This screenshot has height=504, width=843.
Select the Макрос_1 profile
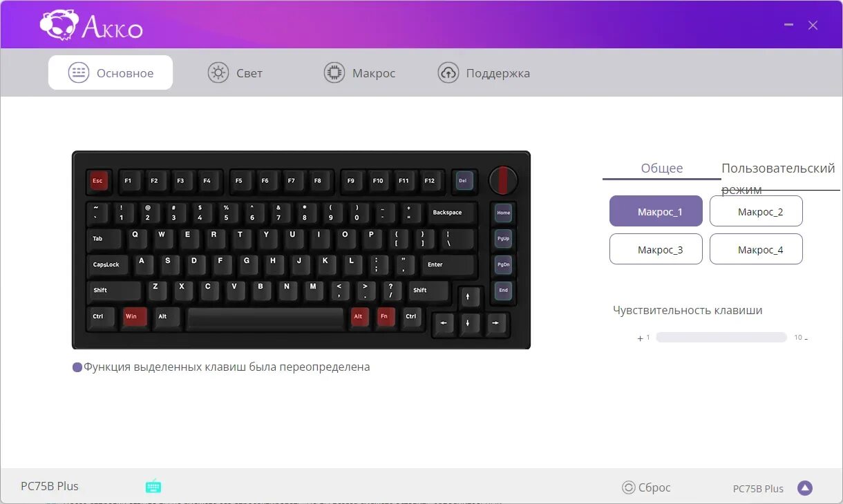tap(656, 211)
